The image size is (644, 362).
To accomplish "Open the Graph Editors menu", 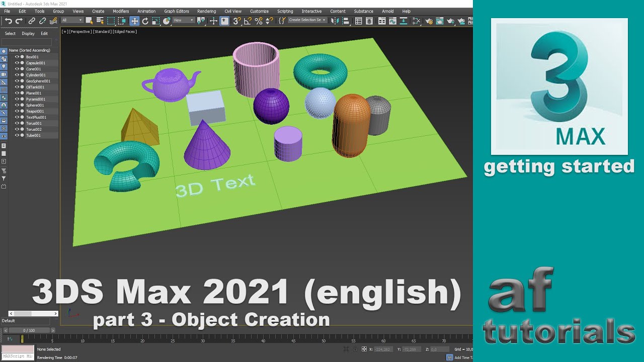I will [177, 11].
